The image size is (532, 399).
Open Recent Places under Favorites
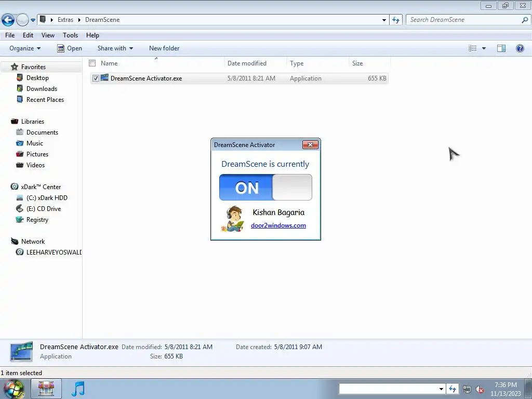tap(45, 99)
